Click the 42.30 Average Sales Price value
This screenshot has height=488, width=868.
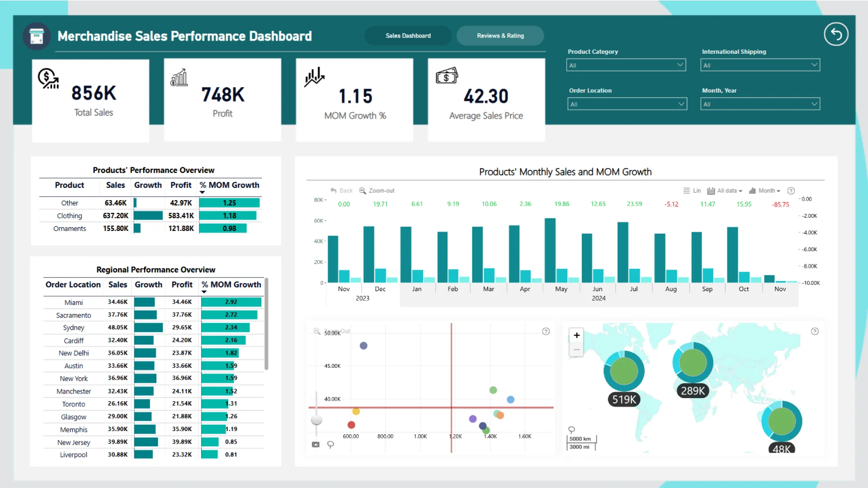tap(486, 96)
